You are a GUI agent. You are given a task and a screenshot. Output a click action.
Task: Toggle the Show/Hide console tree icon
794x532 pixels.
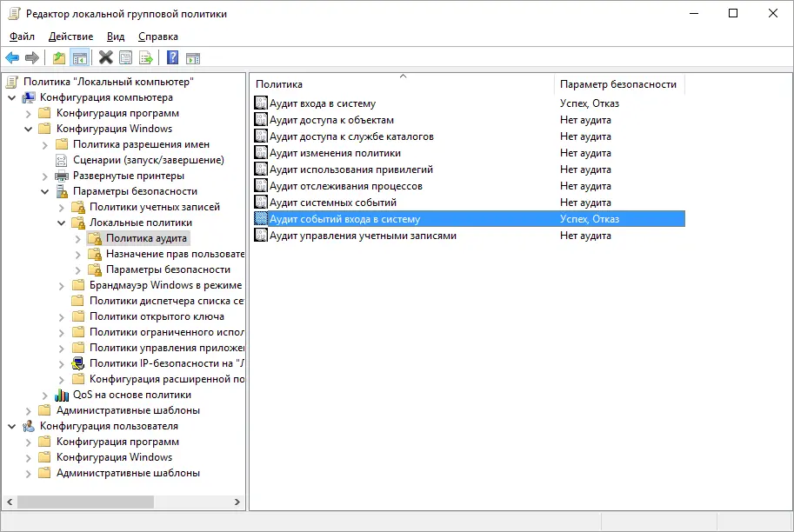[x=80, y=58]
